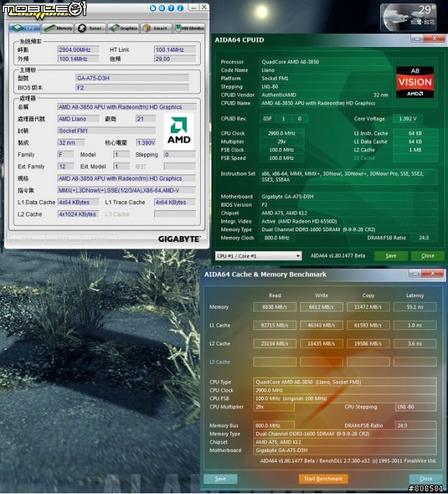Click L1 Cache Write '46343 MB/s' result
This screenshot has width=448, height=494.
coord(321,325)
